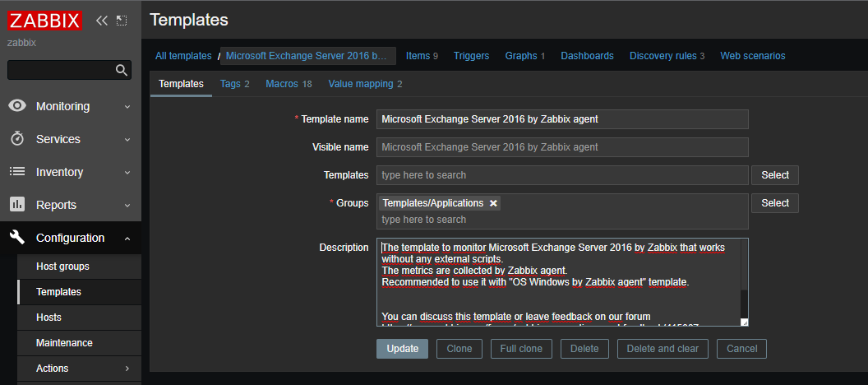Click the Delete button
The width and height of the screenshot is (868, 385).
(584, 349)
